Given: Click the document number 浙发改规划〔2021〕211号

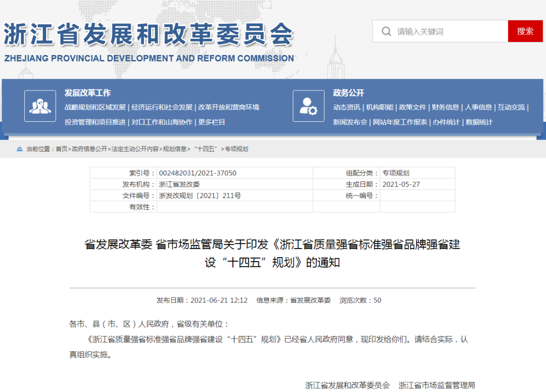Looking at the screenshot, I should pyautogui.click(x=200, y=195).
